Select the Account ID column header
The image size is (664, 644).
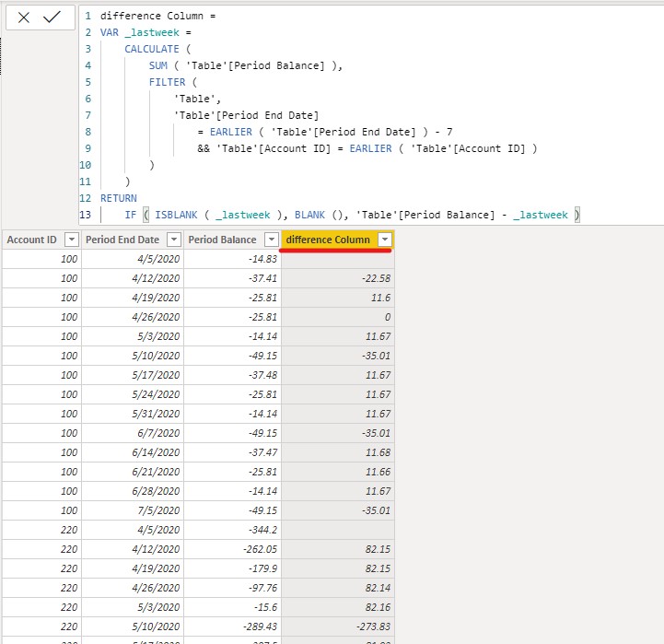32,240
